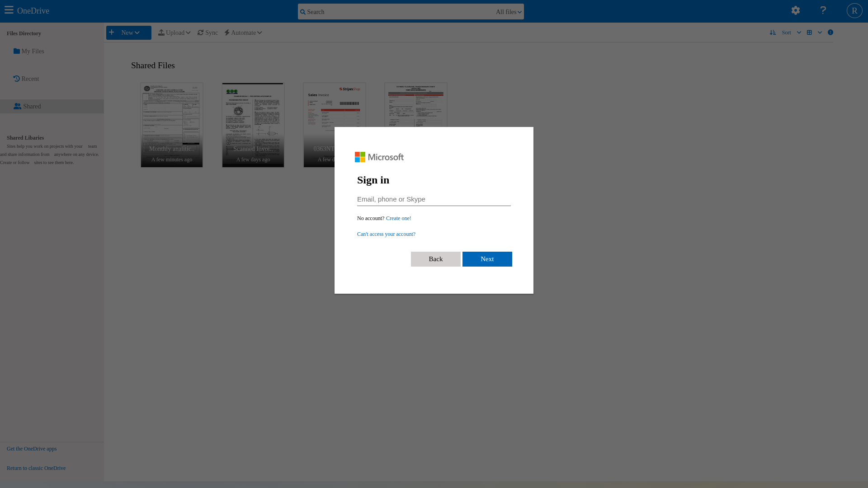Click the Files Directory label
The image size is (868, 488).
[x=24, y=33]
